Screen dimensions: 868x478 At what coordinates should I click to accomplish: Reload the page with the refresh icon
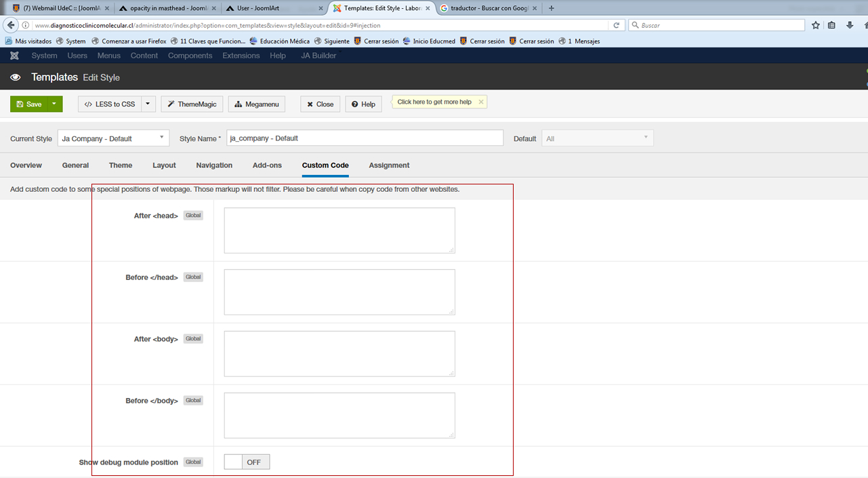coord(616,25)
